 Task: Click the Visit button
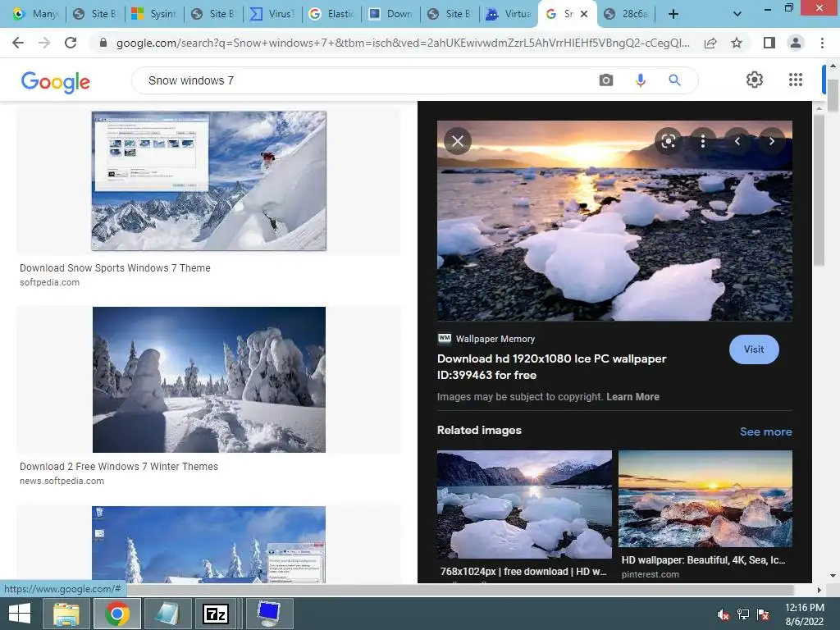(754, 349)
